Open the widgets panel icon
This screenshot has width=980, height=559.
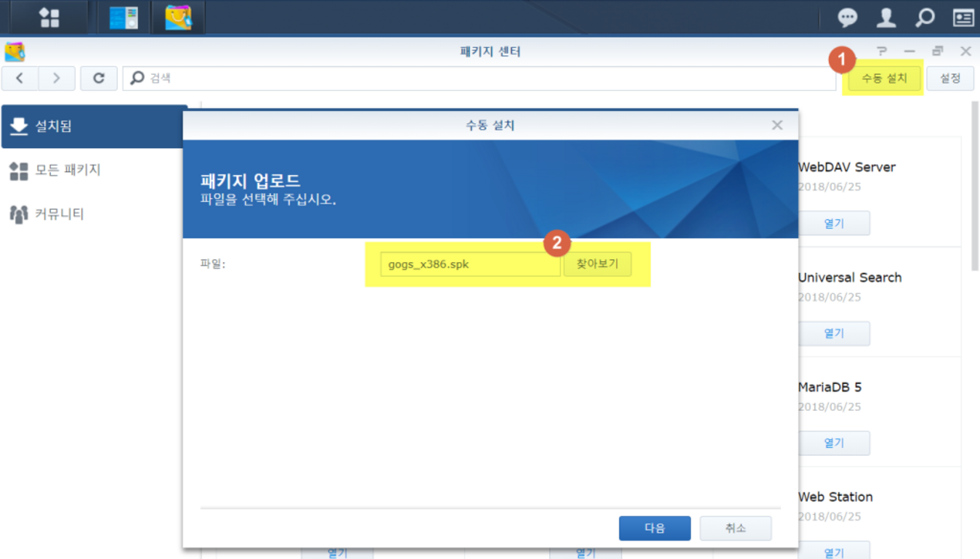coord(963,18)
